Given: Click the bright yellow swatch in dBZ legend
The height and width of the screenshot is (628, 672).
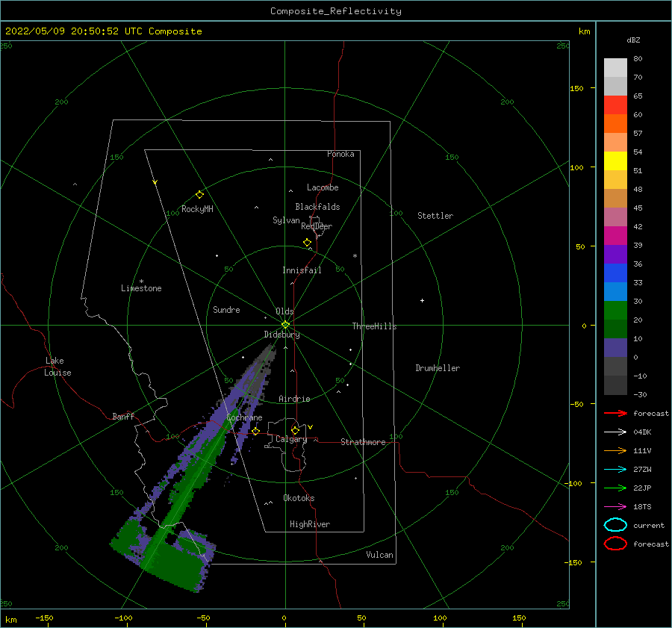Looking at the screenshot, I should (615, 161).
